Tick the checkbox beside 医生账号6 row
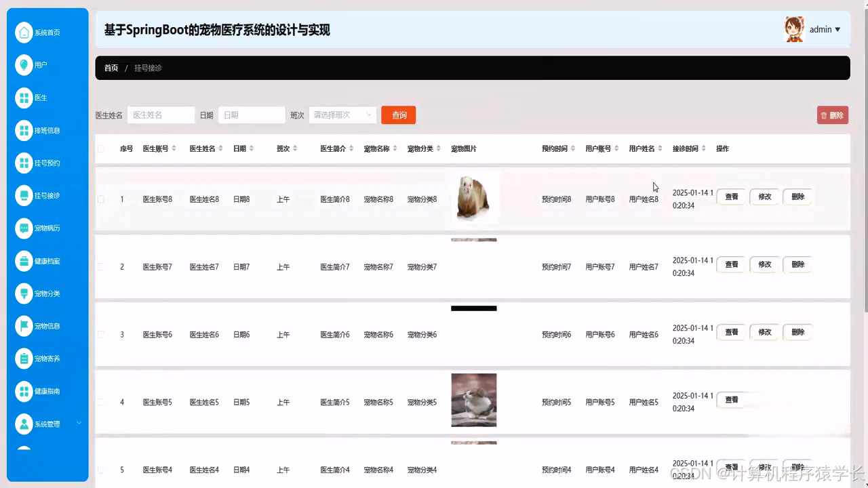This screenshot has height=488, width=868. tap(101, 334)
